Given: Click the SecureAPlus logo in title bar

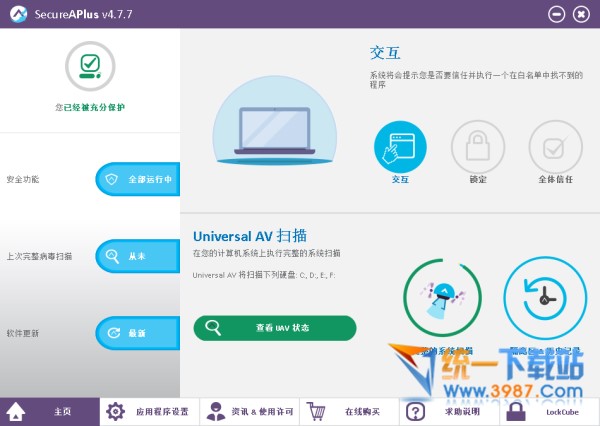Looking at the screenshot, I should (x=14, y=14).
